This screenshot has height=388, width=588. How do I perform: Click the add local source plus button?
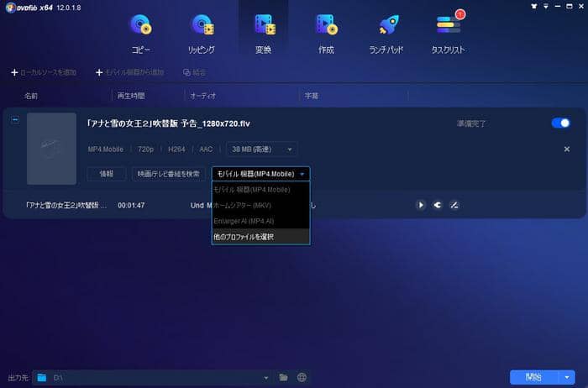tap(44, 72)
